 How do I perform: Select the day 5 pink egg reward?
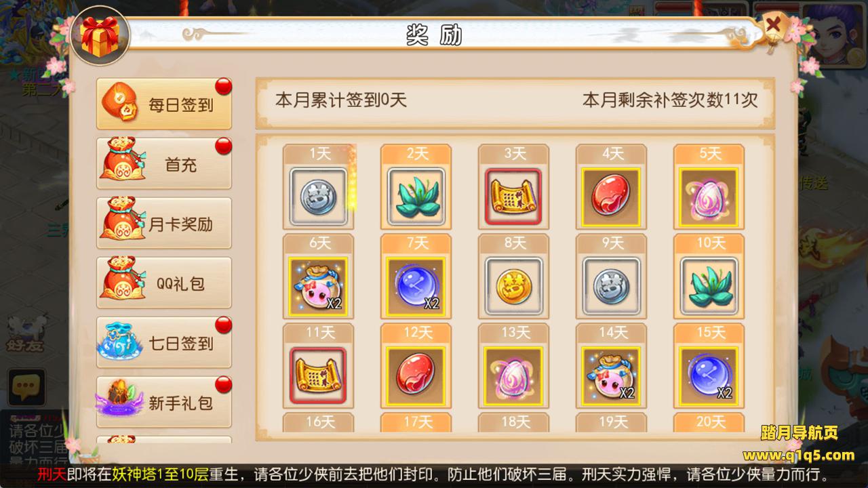[709, 197]
